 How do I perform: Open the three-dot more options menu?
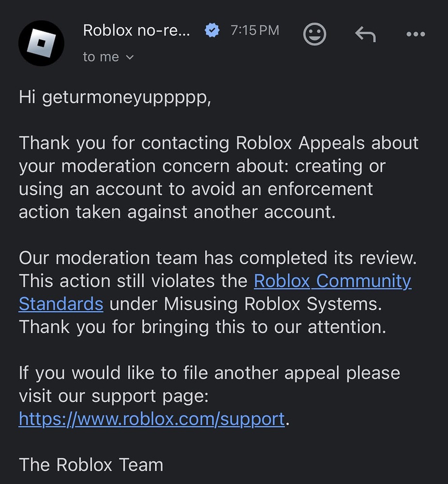pyautogui.click(x=416, y=34)
